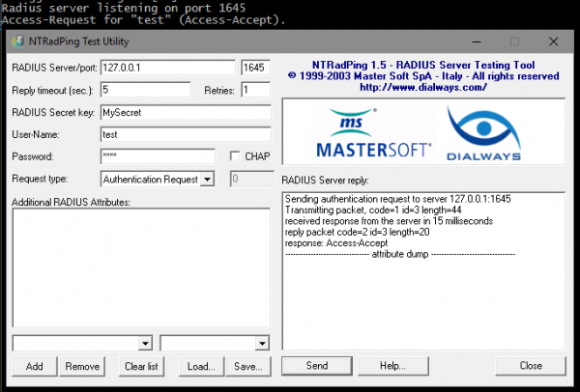The image size is (580, 392).
Task: Click the disabled request number field showing 0
Action: pos(252,179)
